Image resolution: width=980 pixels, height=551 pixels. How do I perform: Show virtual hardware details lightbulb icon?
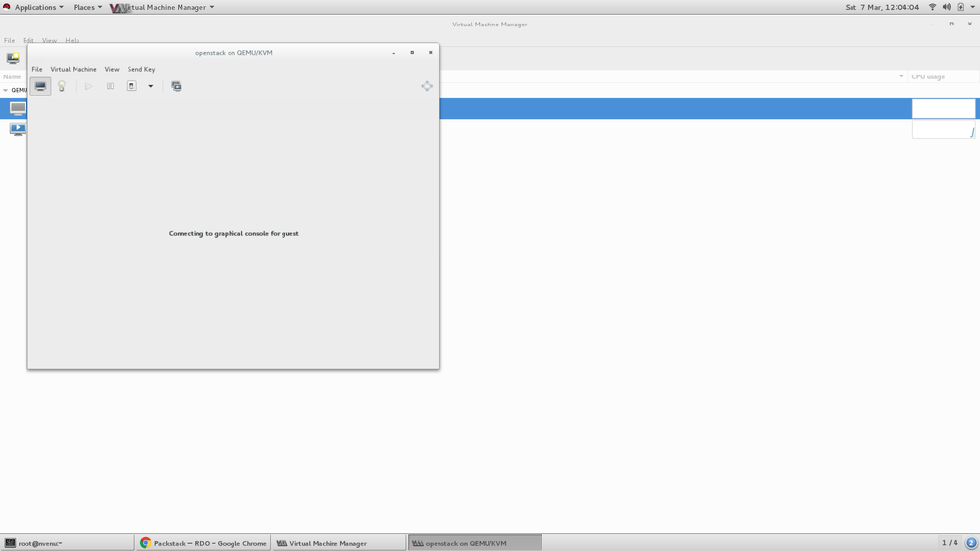(61, 86)
